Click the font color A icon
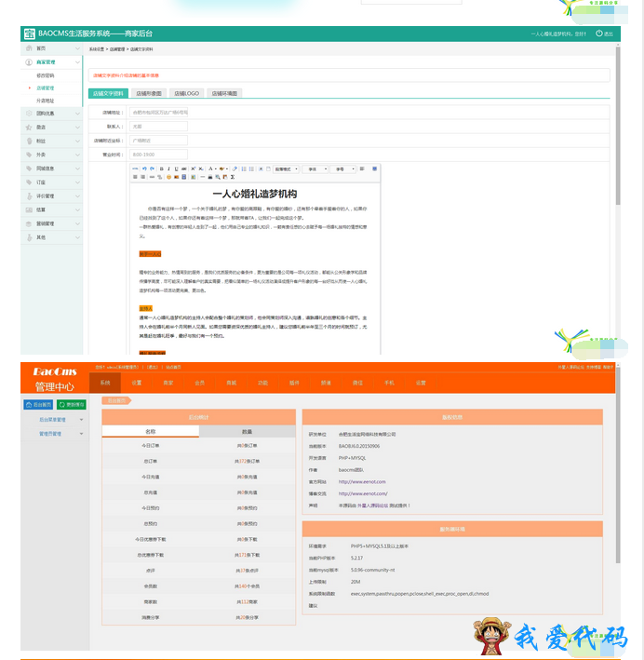Viewport: 644px width, 660px height. coord(211,168)
